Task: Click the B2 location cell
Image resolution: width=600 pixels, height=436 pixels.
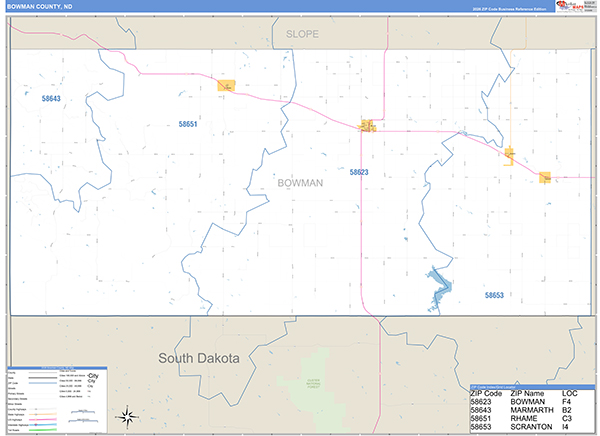Action: click(x=567, y=410)
